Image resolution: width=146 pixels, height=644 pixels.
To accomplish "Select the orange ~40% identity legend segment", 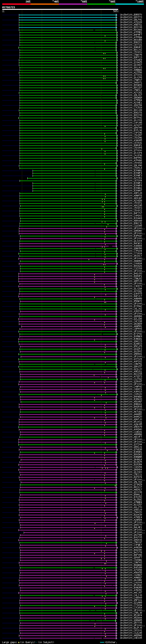I will pos(45,4).
